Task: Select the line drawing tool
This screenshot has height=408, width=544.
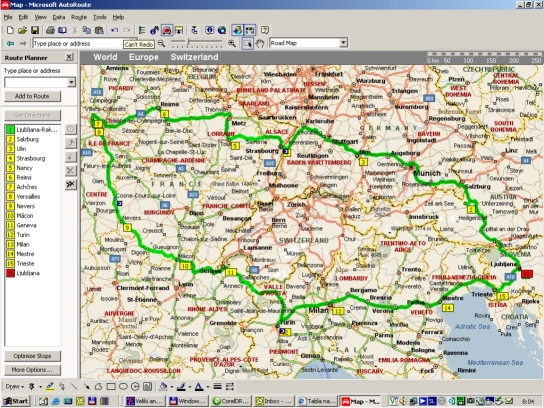Action: pyautogui.click(x=74, y=386)
